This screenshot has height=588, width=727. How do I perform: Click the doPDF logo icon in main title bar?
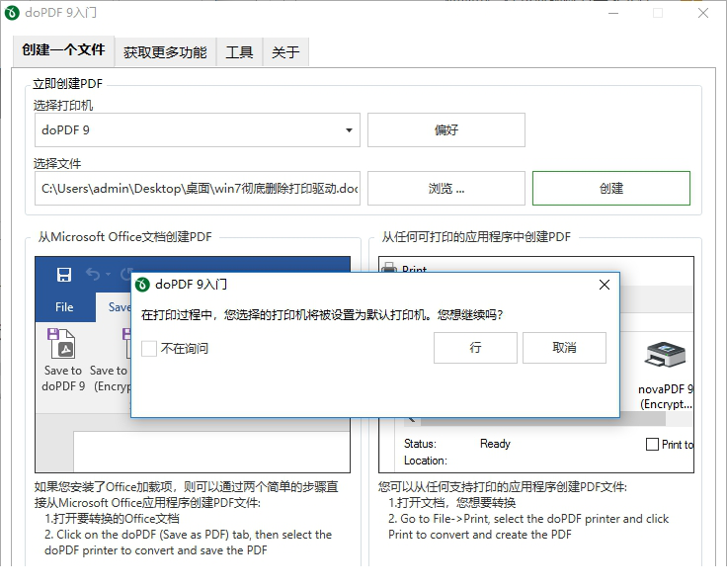pyautogui.click(x=12, y=13)
